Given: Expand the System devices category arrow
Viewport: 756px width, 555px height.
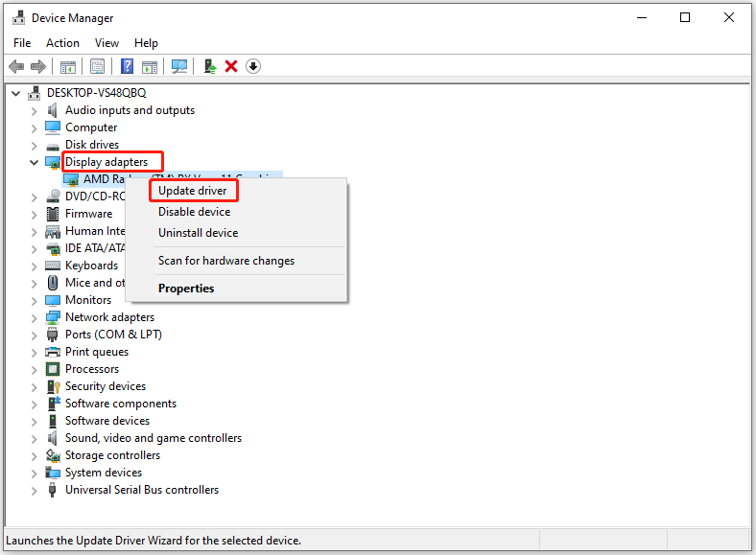Looking at the screenshot, I should pos(34,474).
